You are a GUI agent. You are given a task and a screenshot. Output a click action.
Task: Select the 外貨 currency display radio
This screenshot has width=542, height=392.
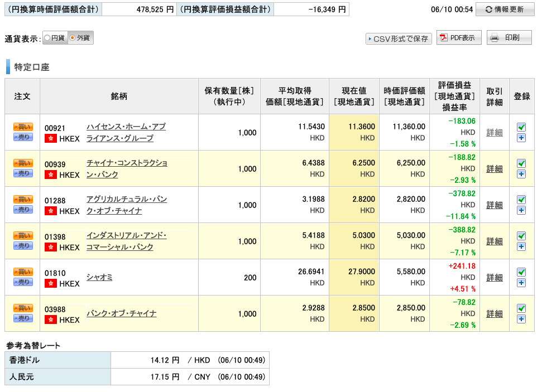tap(72, 38)
